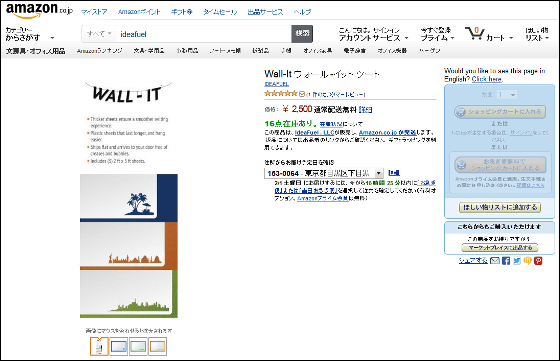The width and height of the screenshot is (560, 361).
Task: Open the shopping cart icon in the header
Action: click(475, 34)
